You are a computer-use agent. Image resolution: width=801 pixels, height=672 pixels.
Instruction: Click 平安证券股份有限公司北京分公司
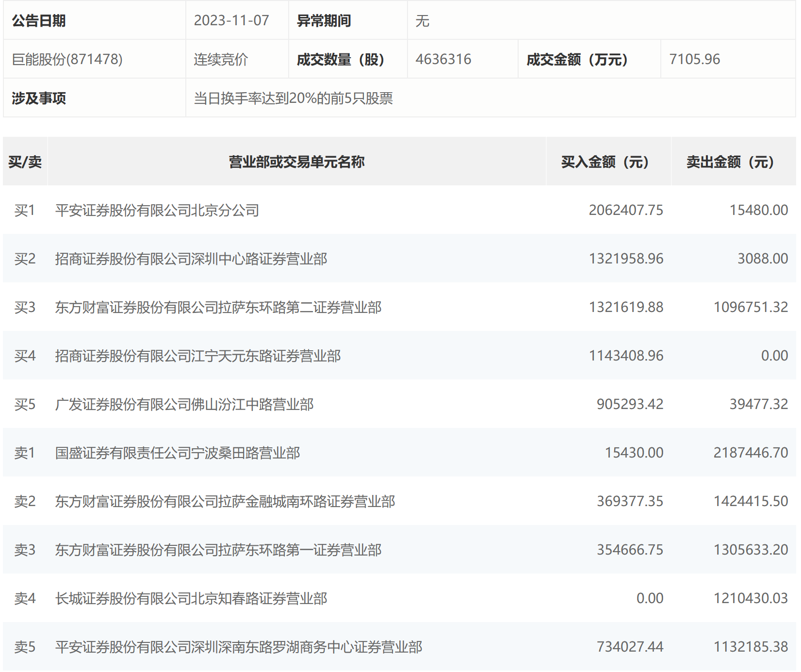tap(157, 210)
